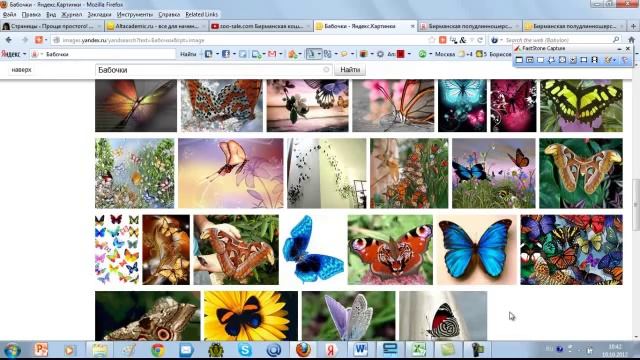Switch to the Altacademic.ru tab
Image resolution: width=640 pixels, height=360 pixels.
(156, 26)
